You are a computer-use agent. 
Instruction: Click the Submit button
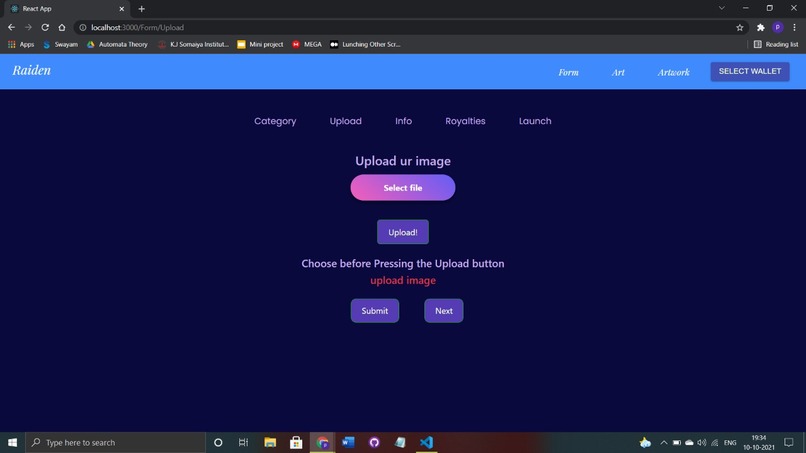pos(375,311)
